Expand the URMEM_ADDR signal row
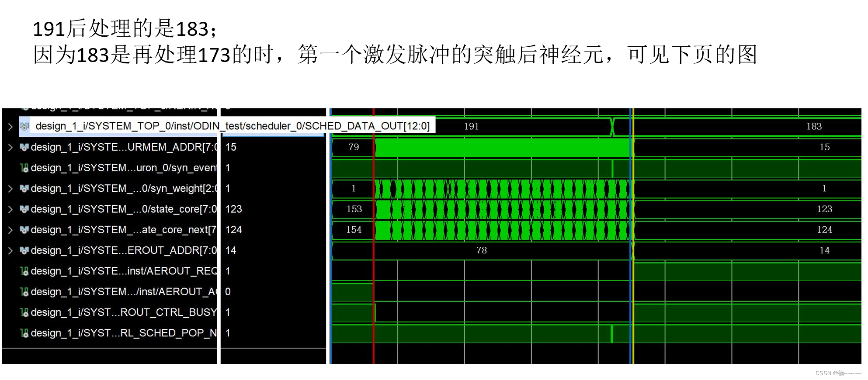Image resolution: width=868 pixels, height=380 pixels. pos(10,148)
